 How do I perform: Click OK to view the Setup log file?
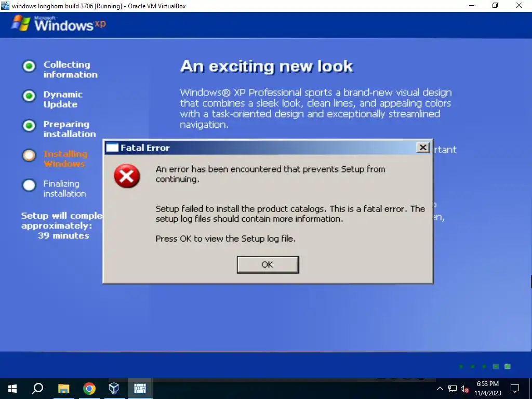click(x=268, y=264)
